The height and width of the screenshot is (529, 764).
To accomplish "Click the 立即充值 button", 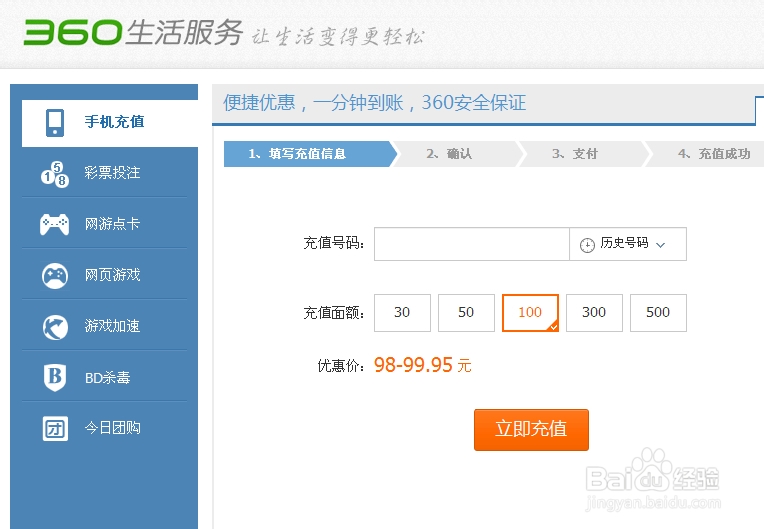I will click(x=531, y=430).
